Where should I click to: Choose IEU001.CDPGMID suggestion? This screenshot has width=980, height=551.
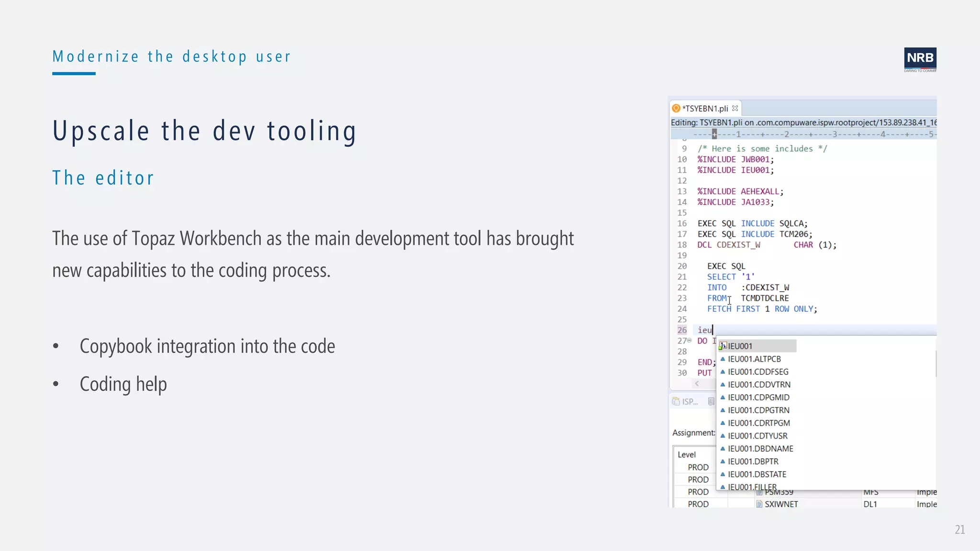[x=755, y=397]
